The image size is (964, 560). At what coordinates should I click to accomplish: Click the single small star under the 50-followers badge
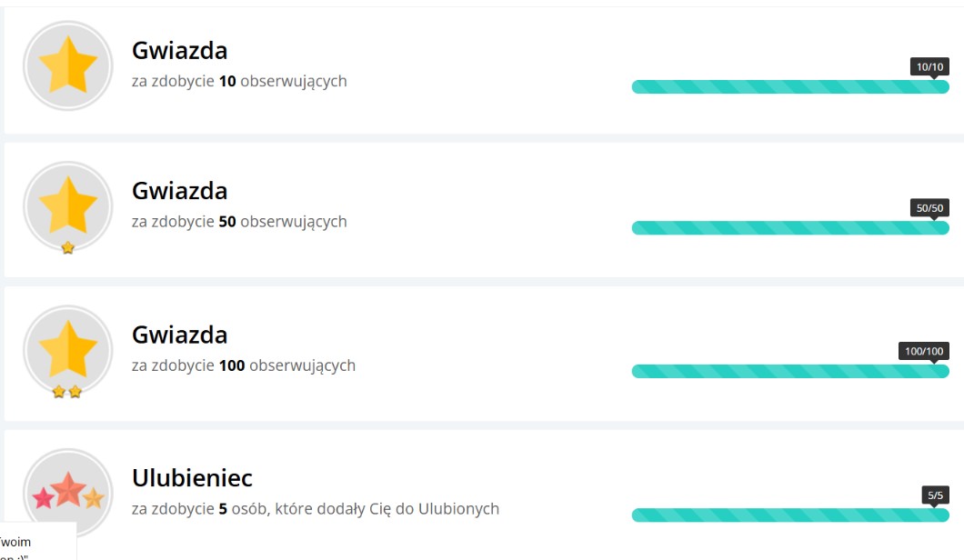tap(67, 247)
